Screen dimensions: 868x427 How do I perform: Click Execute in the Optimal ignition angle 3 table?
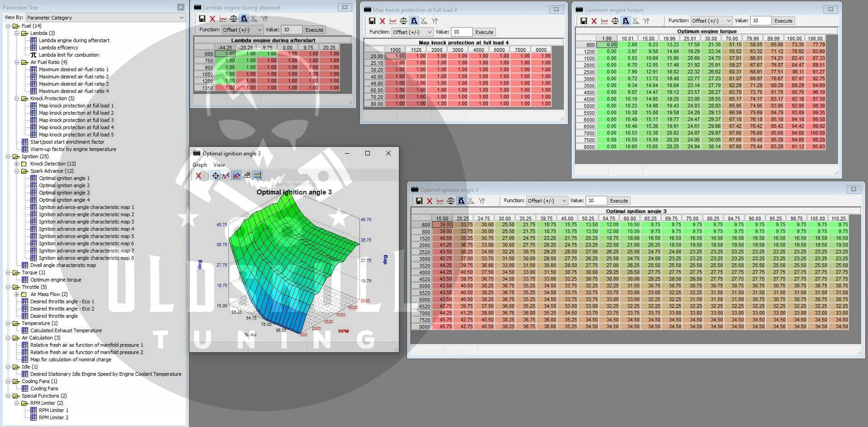click(x=619, y=201)
